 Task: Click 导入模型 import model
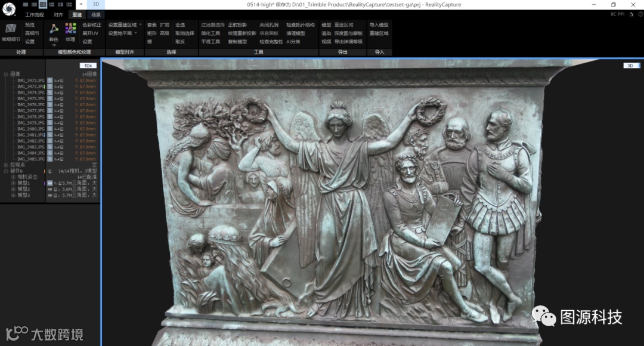pyautogui.click(x=379, y=25)
